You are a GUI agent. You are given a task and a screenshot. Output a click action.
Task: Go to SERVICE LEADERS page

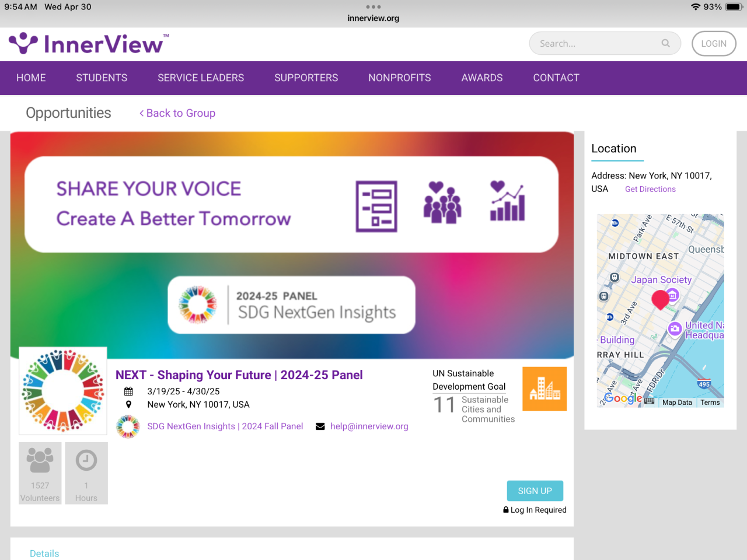(x=201, y=78)
